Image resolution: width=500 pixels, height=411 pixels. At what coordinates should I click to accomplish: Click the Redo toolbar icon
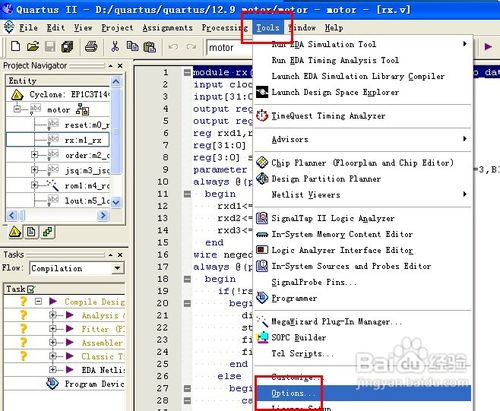click(x=191, y=47)
